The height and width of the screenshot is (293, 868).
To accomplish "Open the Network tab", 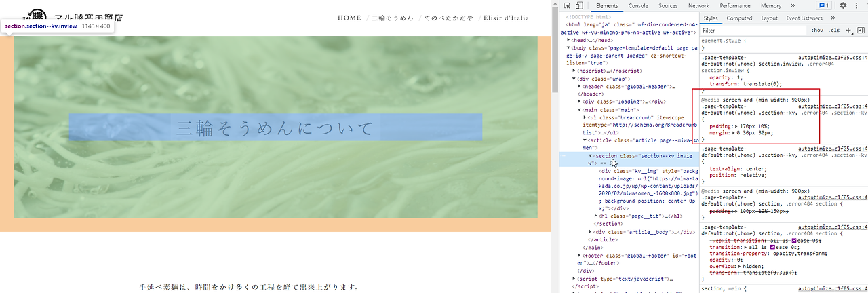I will point(698,5).
